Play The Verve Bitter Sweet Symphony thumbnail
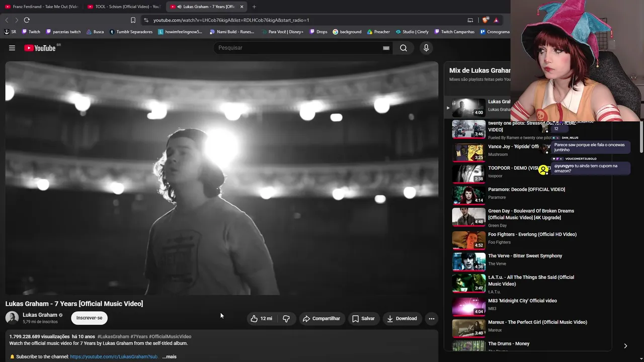This screenshot has width=644, height=362. tap(468, 261)
